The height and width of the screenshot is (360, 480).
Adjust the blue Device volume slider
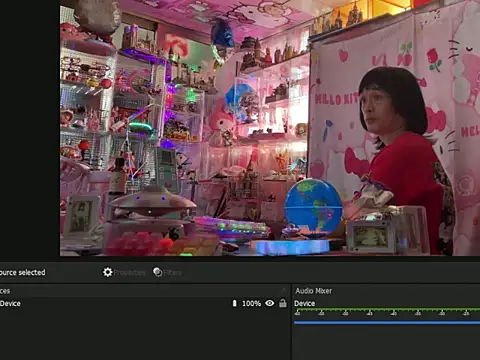[x=387, y=322]
